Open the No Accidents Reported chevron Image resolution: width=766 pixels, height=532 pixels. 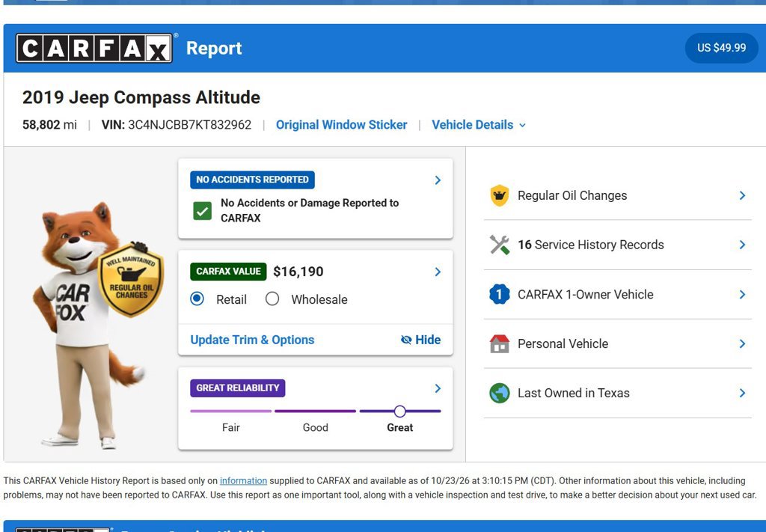coord(438,180)
